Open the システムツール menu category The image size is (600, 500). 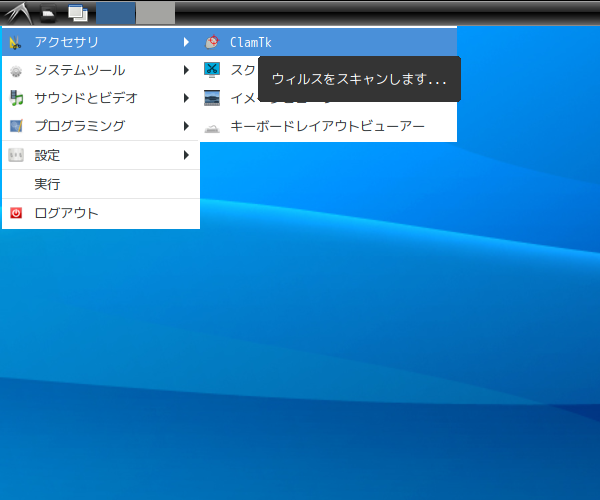[x=101, y=70]
